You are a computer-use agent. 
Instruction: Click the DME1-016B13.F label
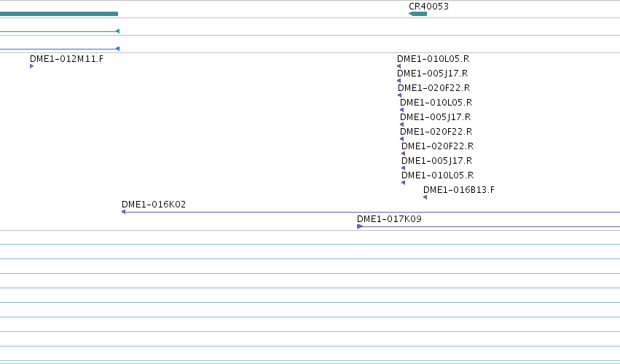click(x=459, y=190)
